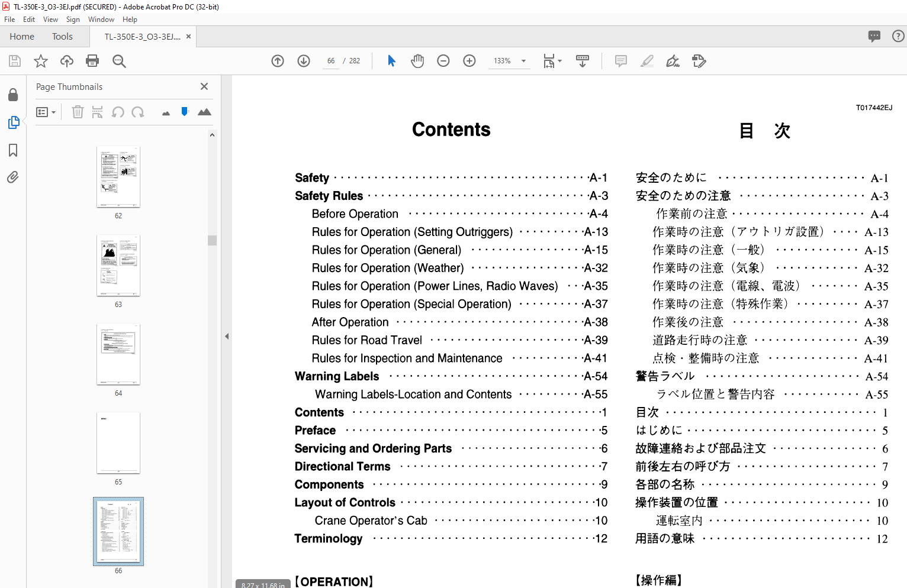The height and width of the screenshot is (588, 907).
Task: Toggle the Page Thumbnails sidebar icon
Action: coord(13,122)
